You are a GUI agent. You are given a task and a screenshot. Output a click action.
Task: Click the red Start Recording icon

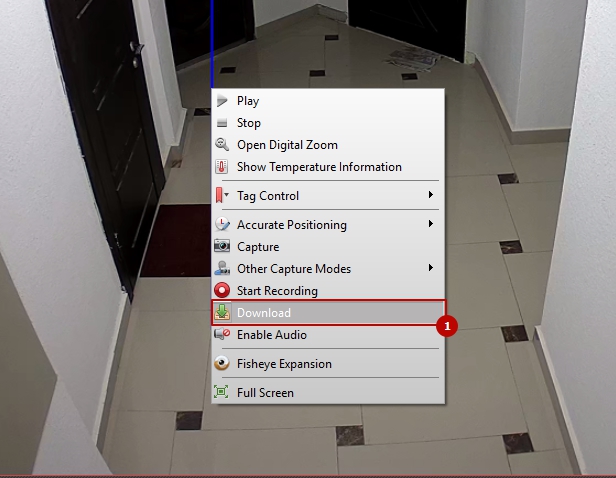pos(222,291)
